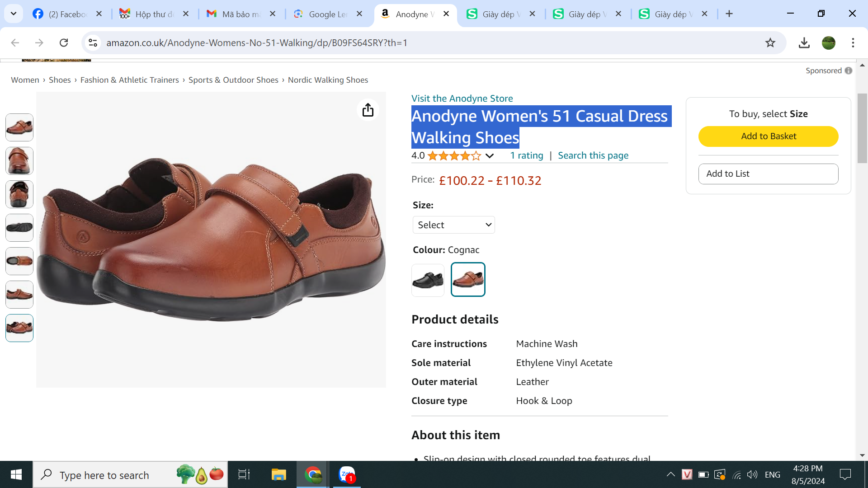
Task: Click the share icon on product image
Action: click(368, 110)
